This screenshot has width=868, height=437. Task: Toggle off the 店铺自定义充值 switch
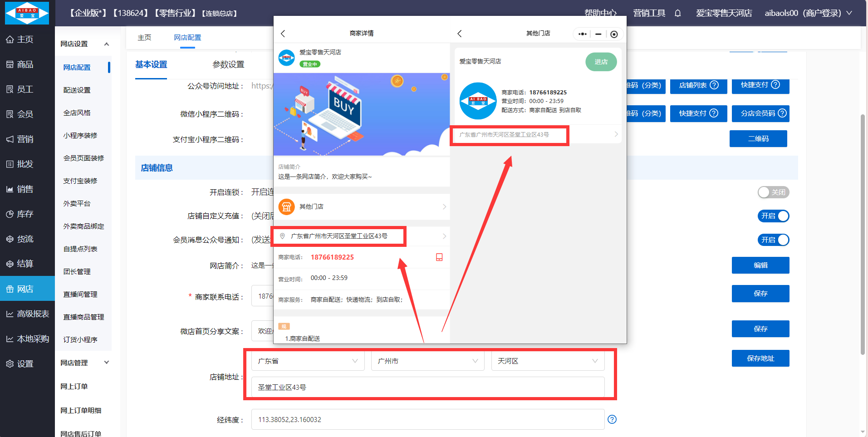point(773,216)
